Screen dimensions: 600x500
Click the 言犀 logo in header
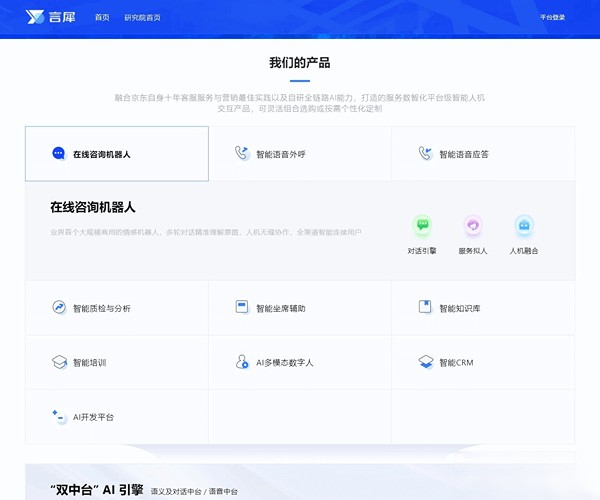tap(50, 17)
